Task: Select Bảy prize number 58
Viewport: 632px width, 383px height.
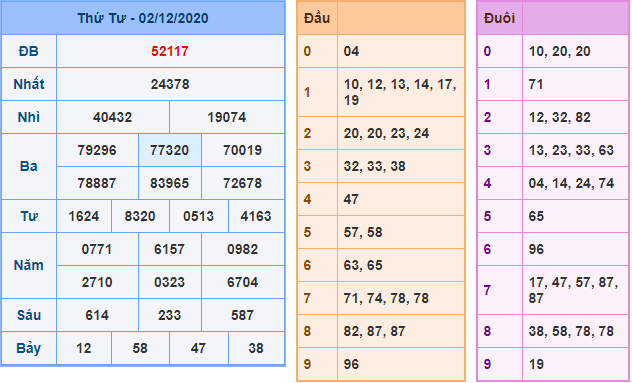Action: [x=140, y=348]
